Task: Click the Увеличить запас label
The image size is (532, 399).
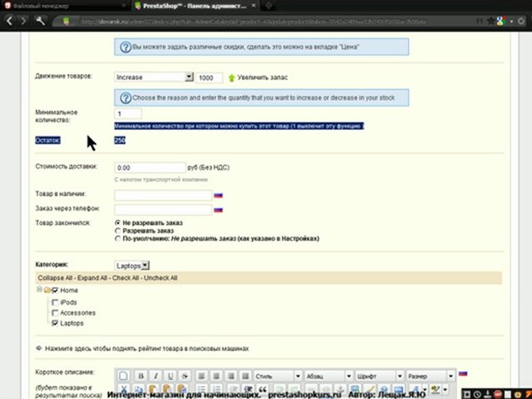Action: tap(262, 78)
